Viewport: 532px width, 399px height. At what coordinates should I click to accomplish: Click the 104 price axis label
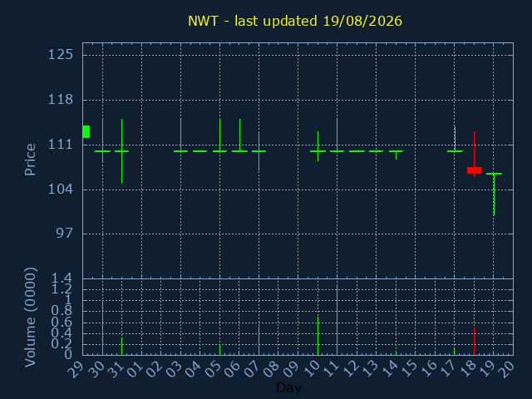click(x=61, y=189)
